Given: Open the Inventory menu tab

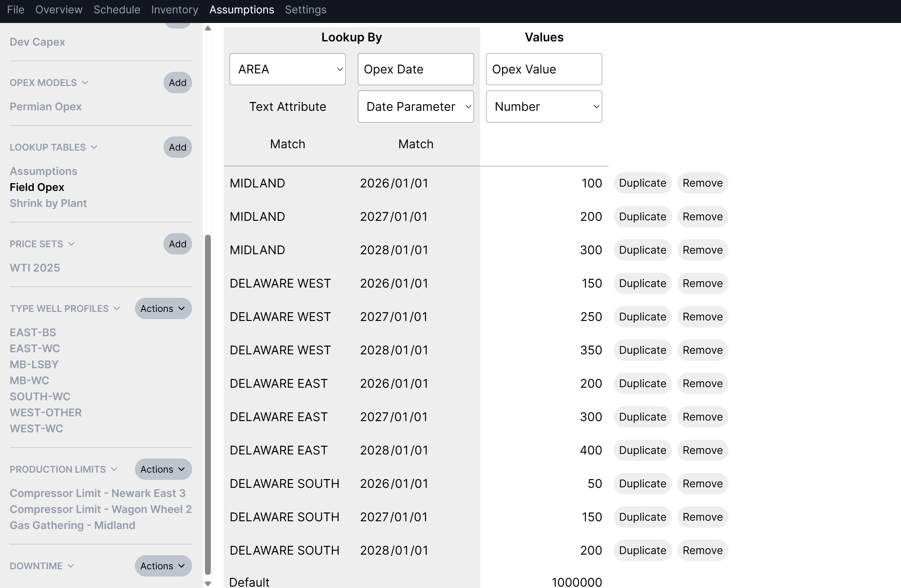Looking at the screenshot, I should click(174, 10).
